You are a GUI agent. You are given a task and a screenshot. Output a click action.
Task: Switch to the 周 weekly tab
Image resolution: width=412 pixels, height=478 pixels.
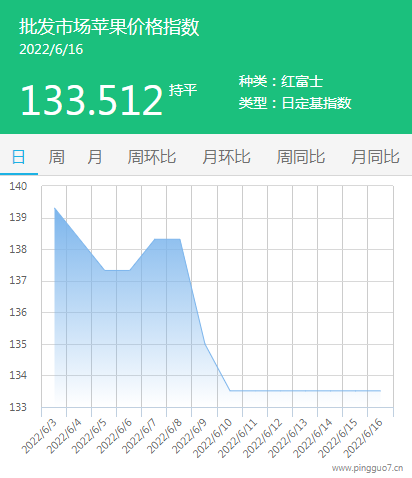point(57,157)
